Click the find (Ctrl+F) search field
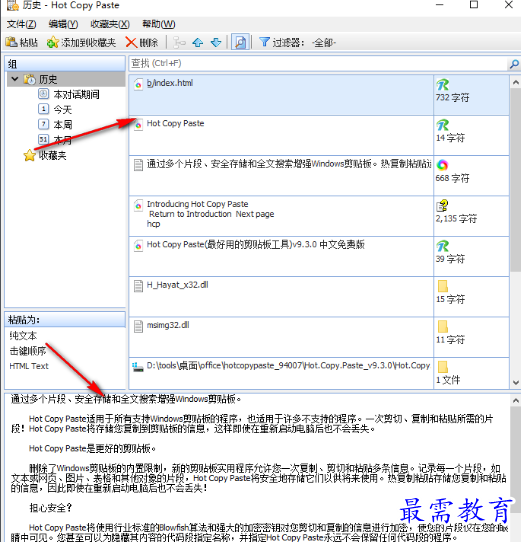Image resolution: width=521 pixels, height=542 pixels. [x=318, y=64]
